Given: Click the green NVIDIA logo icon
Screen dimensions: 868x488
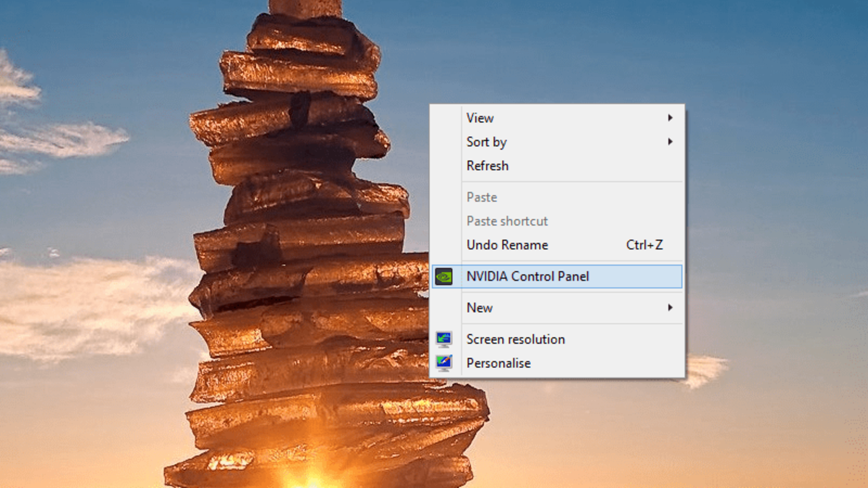Looking at the screenshot, I should [x=444, y=276].
